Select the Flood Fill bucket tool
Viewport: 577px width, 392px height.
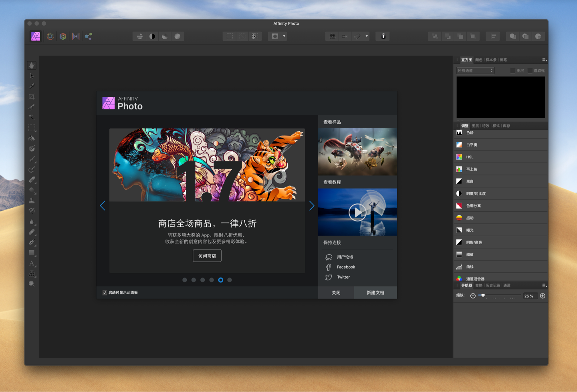pyautogui.click(x=32, y=138)
